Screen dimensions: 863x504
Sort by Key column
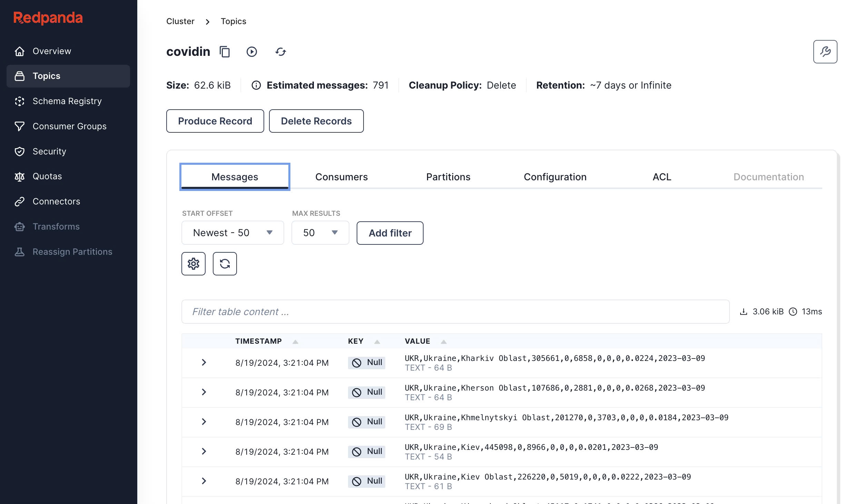[364, 341]
